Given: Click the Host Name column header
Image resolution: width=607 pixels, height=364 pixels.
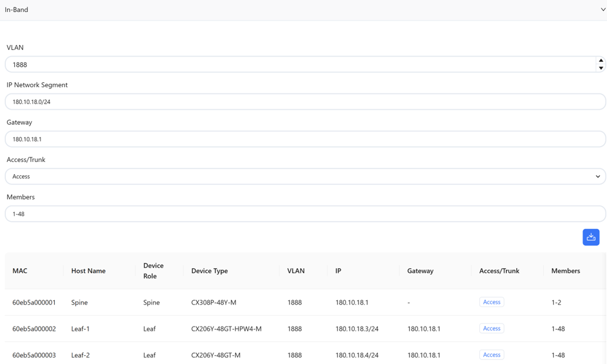Looking at the screenshot, I should (x=89, y=271).
